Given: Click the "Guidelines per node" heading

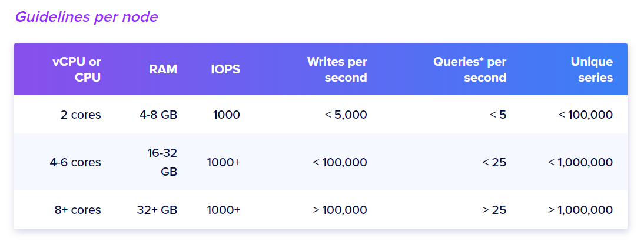Looking at the screenshot, I should [x=87, y=17].
